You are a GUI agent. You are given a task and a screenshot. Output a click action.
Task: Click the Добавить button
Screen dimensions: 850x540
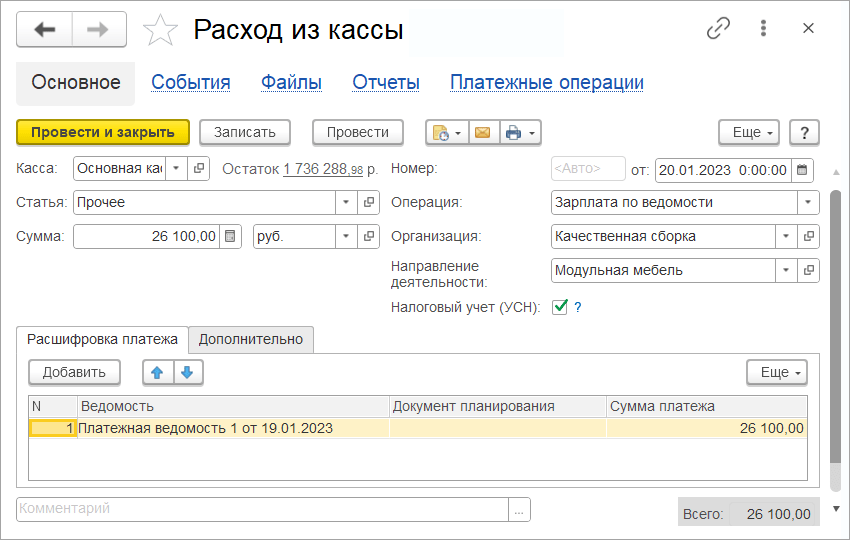74,372
